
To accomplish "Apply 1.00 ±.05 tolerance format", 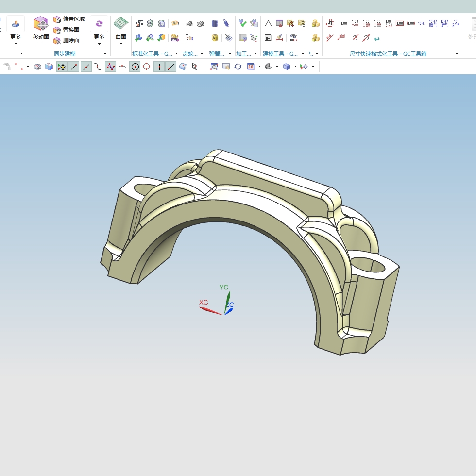I will tap(355, 23).
